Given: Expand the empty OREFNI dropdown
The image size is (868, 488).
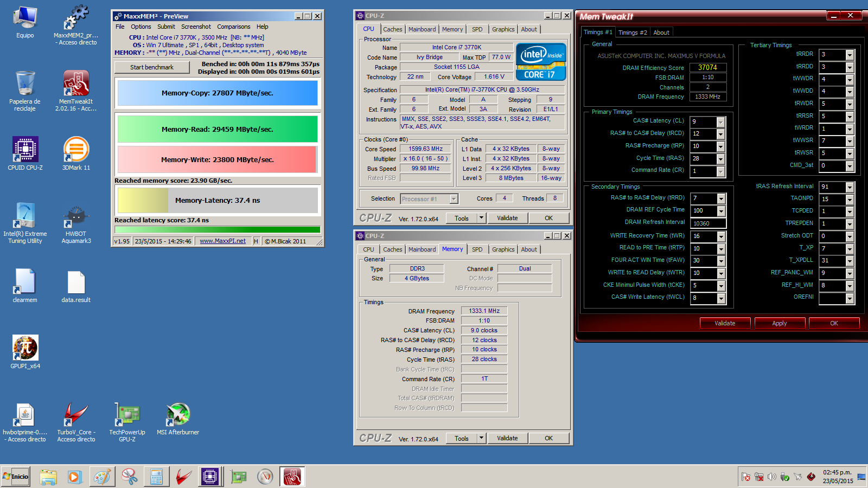Looking at the screenshot, I should (850, 298).
